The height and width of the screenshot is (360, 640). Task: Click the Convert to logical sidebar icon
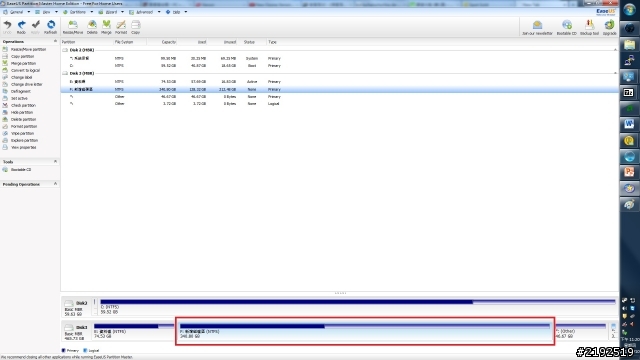coord(5,70)
